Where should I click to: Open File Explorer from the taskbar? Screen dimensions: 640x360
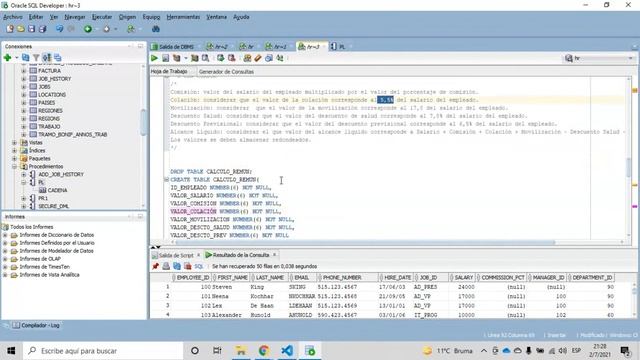coord(240,351)
